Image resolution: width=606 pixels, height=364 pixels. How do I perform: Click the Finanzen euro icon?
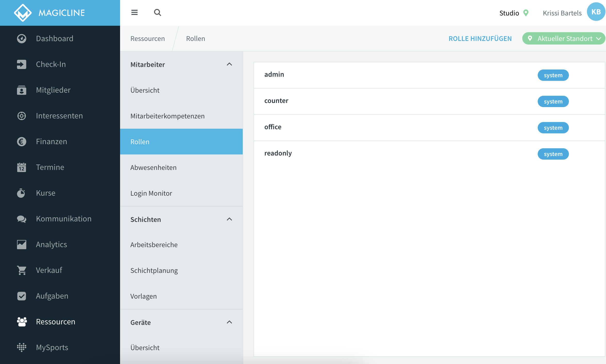tap(22, 142)
